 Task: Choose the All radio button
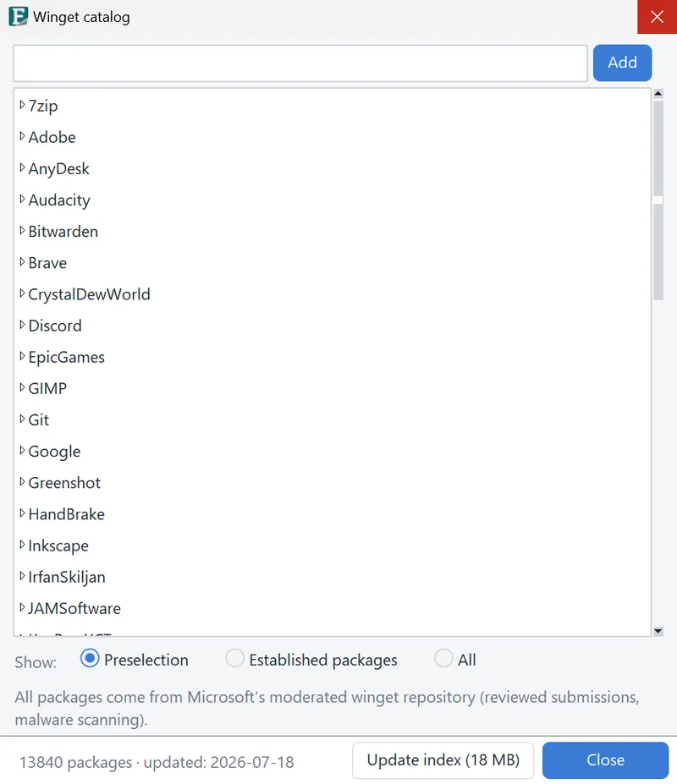click(443, 659)
